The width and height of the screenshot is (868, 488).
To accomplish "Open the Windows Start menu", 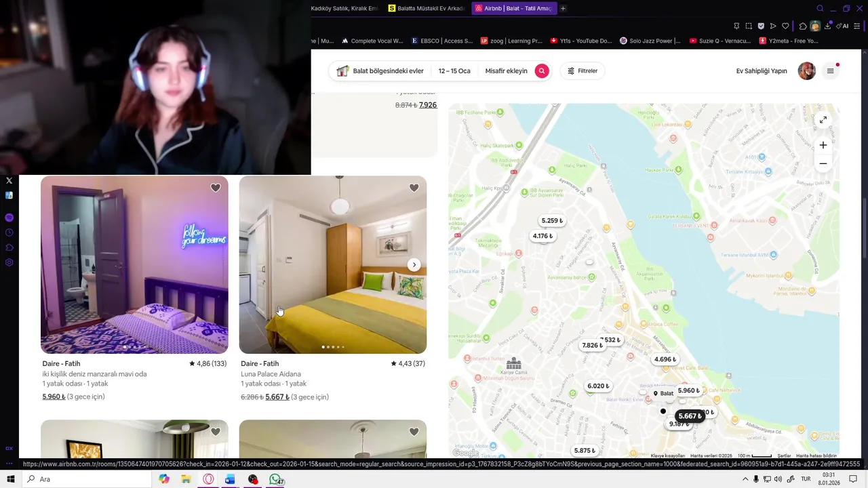I will (10, 479).
